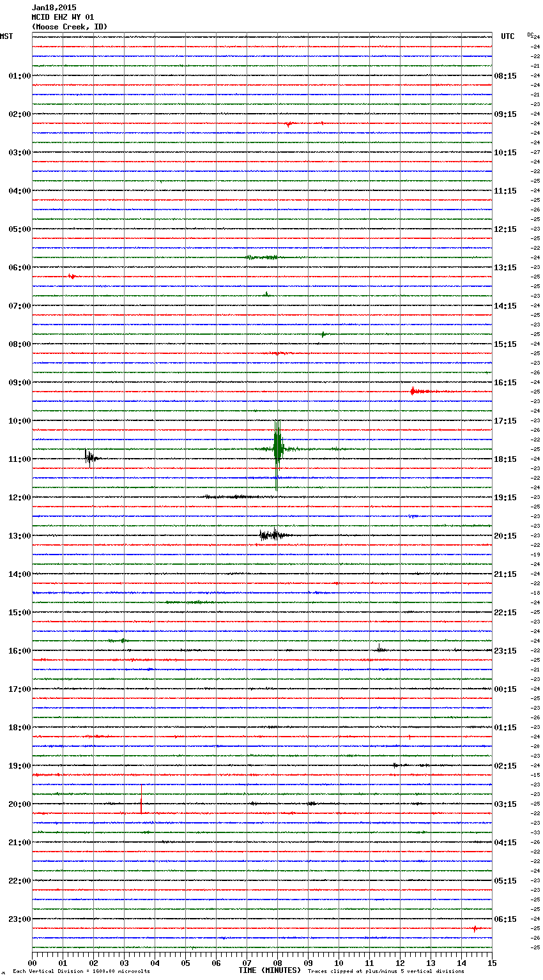543x980 pixels.
Task: Click the 08:15 UTC time label
Action: tap(505, 76)
